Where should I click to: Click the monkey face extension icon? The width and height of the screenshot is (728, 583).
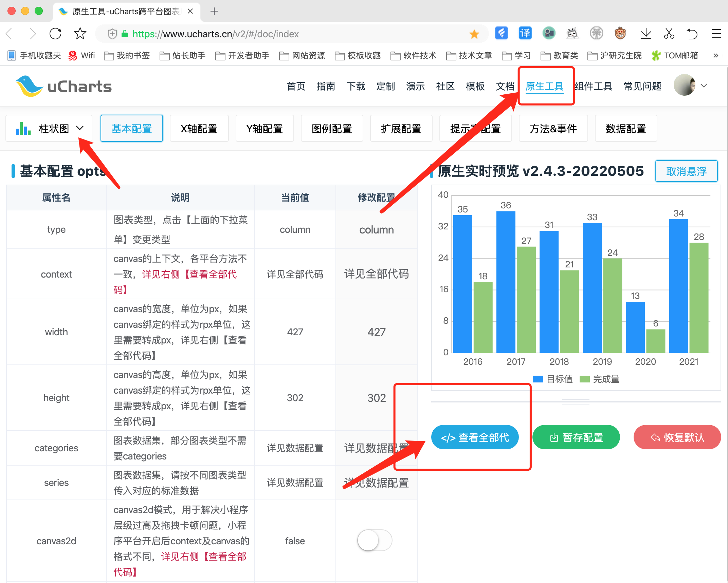click(620, 33)
